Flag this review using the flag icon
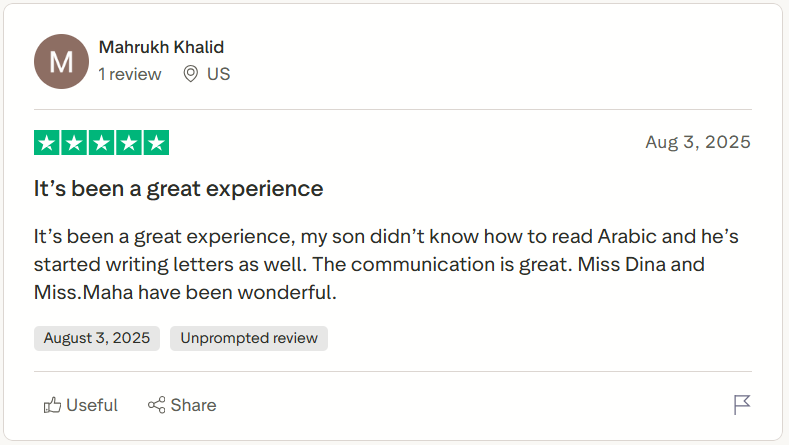789x445 pixels. tap(742, 405)
